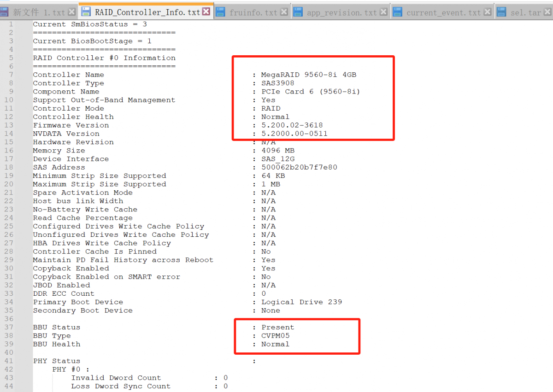This screenshot has width=553, height=392.
Task: Close the 新文件 1.txt tab
Action: (x=71, y=12)
